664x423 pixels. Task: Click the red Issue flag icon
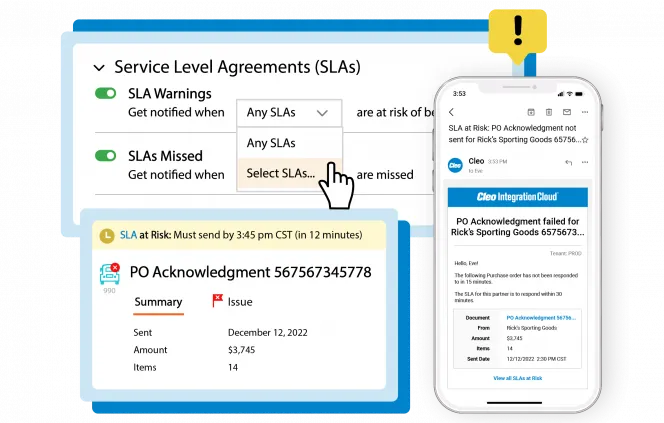217,301
